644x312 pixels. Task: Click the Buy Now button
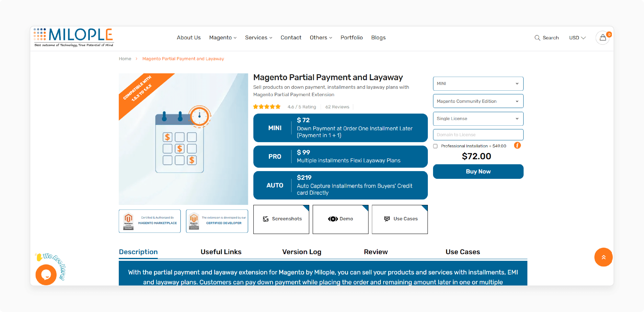coord(478,172)
